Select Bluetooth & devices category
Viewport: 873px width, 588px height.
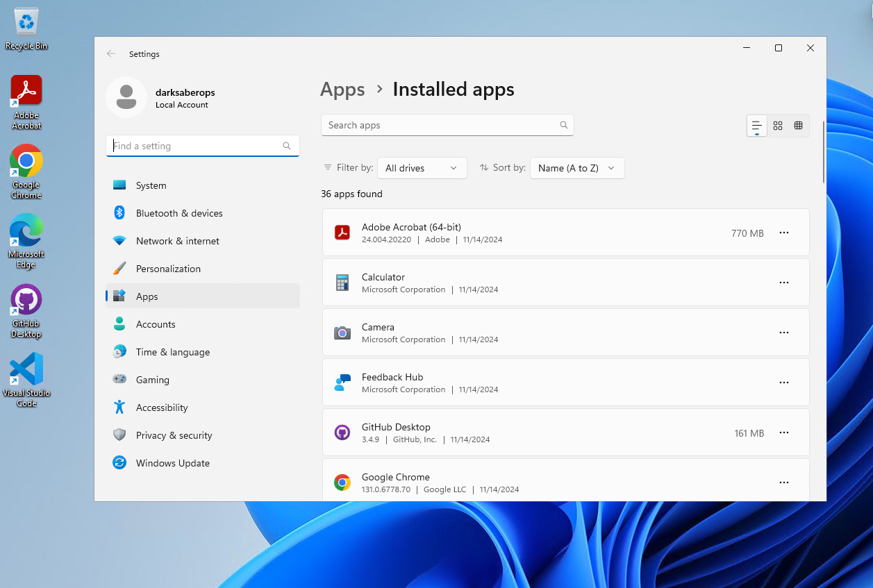(179, 213)
